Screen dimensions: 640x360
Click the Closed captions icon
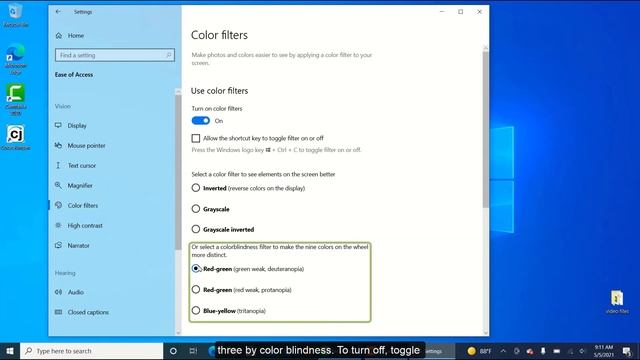click(58, 312)
